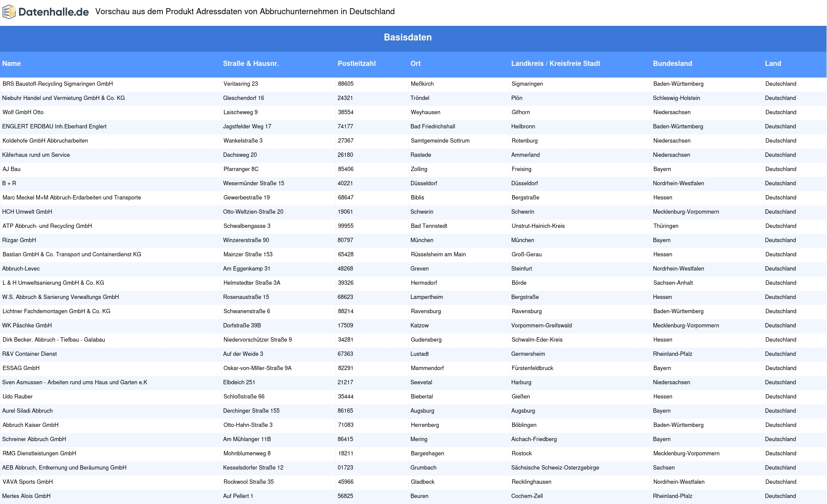
Task: Select RMG Dienstleistungen GmbH
Action: click(x=40, y=454)
